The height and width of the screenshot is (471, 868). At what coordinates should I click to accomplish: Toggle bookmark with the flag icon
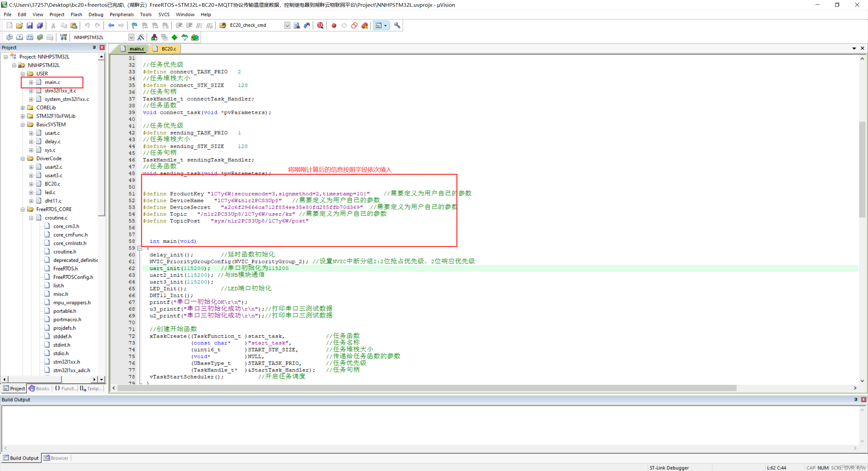click(x=134, y=25)
